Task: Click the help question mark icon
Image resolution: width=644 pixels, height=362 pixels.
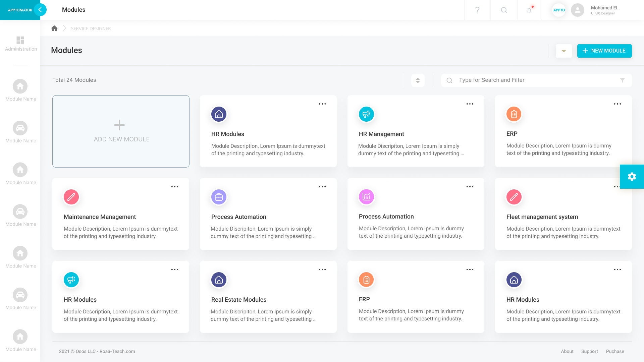Action: pyautogui.click(x=477, y=10)
